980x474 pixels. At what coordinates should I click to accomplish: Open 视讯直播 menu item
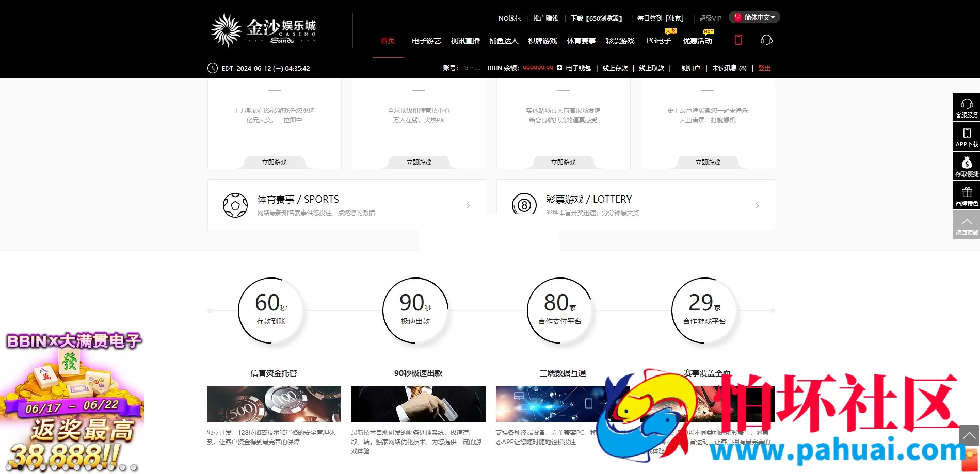[465, 41]
